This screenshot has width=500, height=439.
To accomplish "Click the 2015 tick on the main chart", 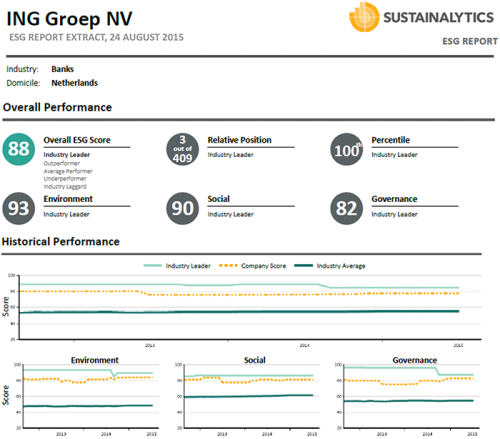I will 458,345.
